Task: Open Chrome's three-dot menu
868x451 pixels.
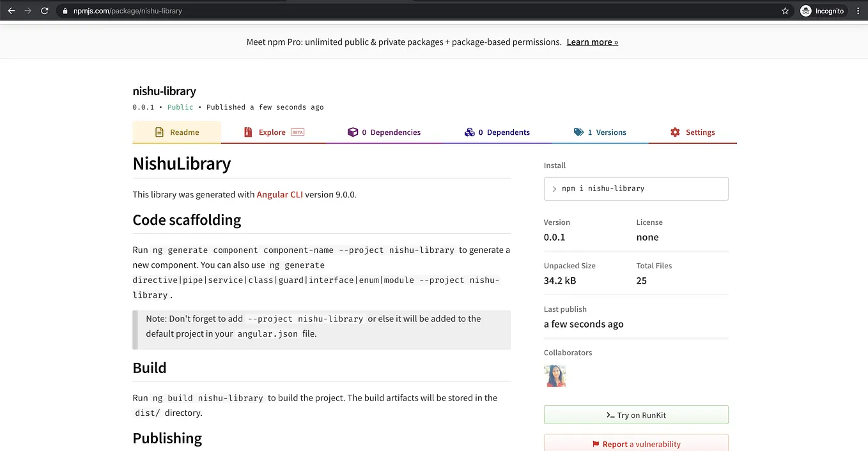Action: 858,10
